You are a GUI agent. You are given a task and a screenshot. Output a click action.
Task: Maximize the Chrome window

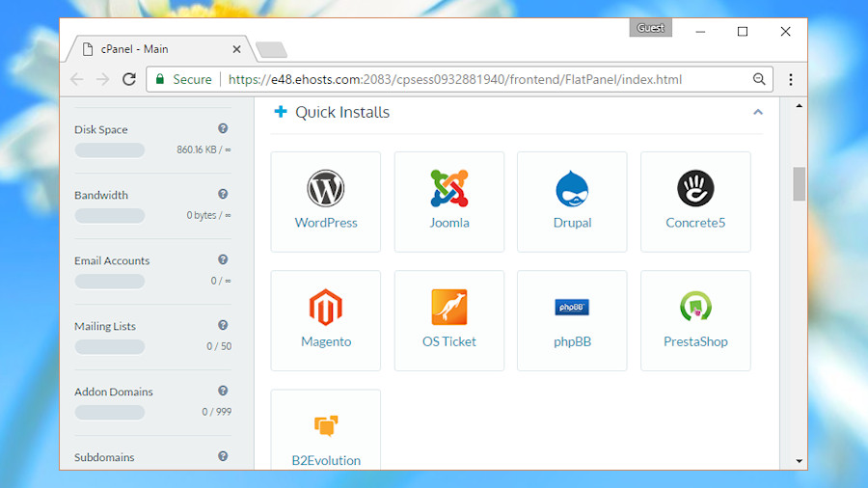click(743, 32)
